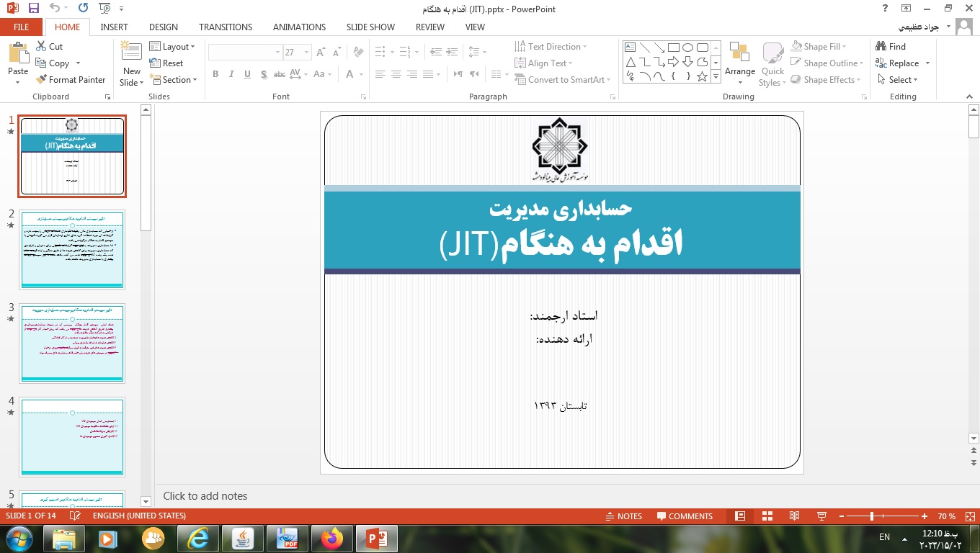Start Slide Show from the status bar

[821, 516]
